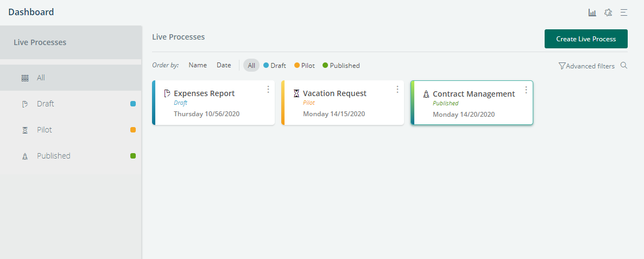The width and height of the screenshot is (644, 259).
Task: Filter by Draft status in filter bar
Action: coord(275,65)
